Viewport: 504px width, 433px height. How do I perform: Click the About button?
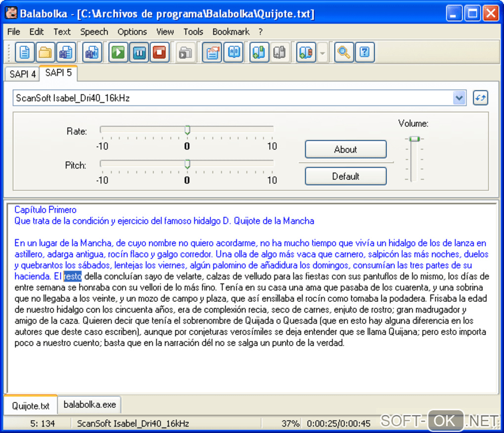[x=345, y=150]
